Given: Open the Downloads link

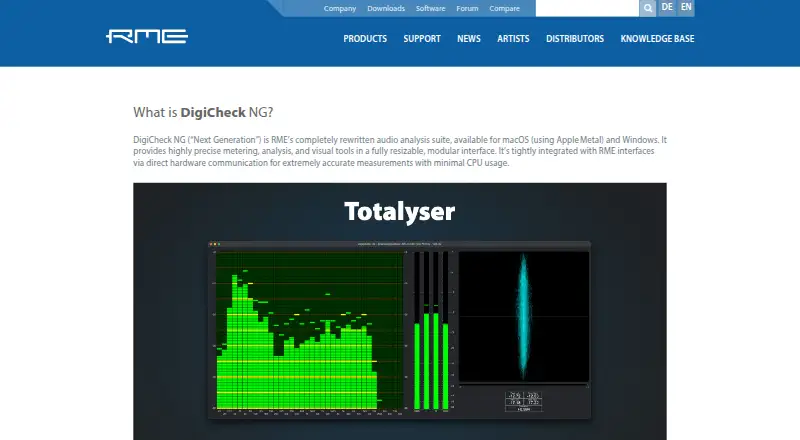Looking at the screenshot, I should [386, 9].
